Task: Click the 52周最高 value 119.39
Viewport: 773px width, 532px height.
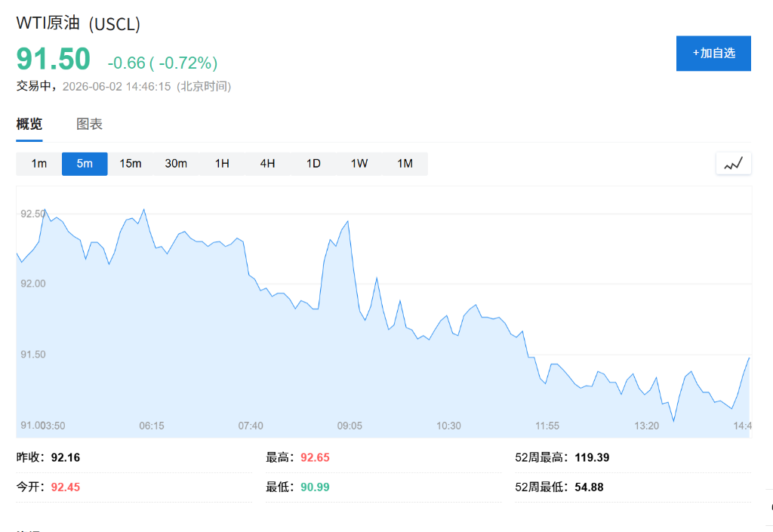Action: (x=592, y=457)
